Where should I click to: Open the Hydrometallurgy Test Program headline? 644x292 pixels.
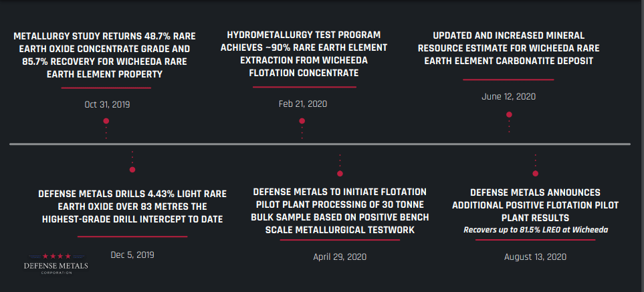[304, 54]
